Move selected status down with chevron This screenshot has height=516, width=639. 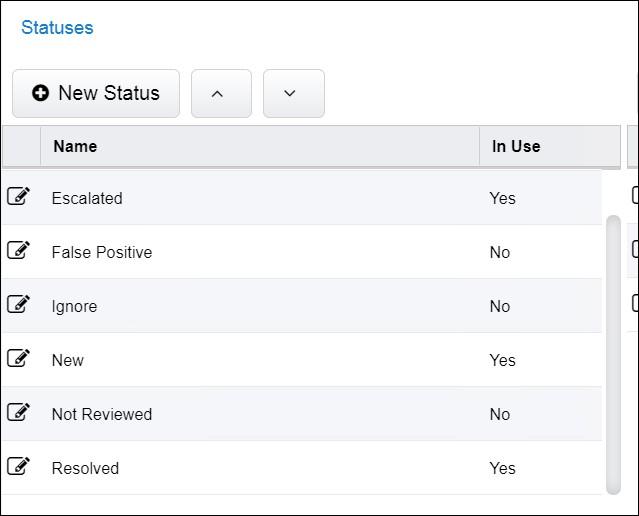(x=293, y=93)
